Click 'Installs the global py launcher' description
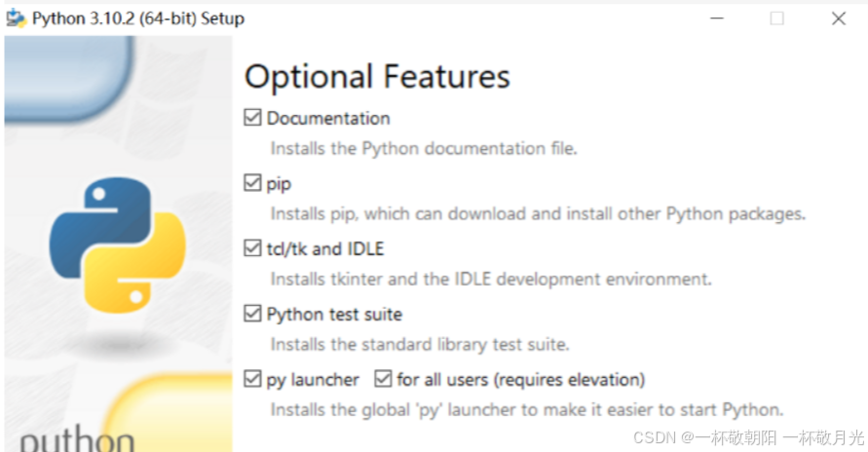Image resolution: width=868 pixels, height=452 pixels. coord(527,410)
